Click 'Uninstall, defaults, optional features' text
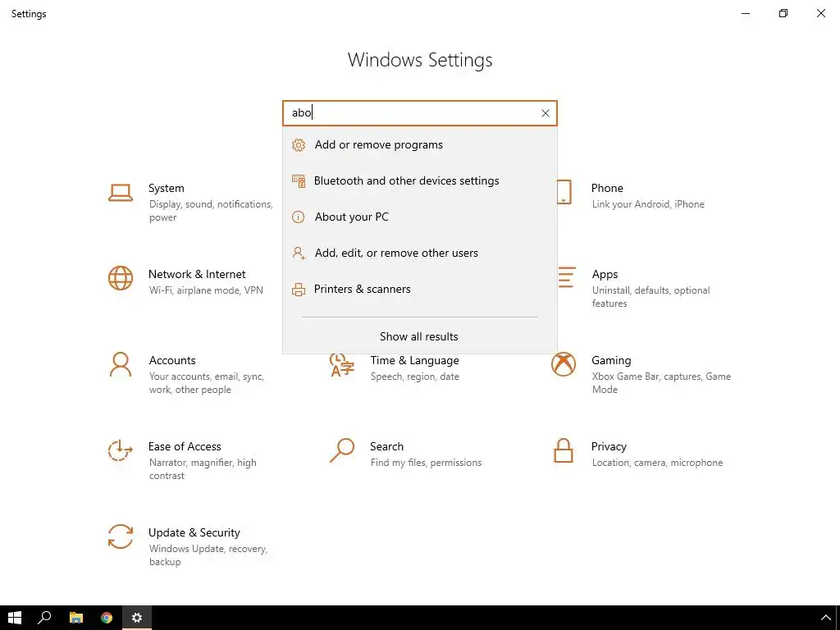Screen dimensions: 840x630 (x=651, y=297)
